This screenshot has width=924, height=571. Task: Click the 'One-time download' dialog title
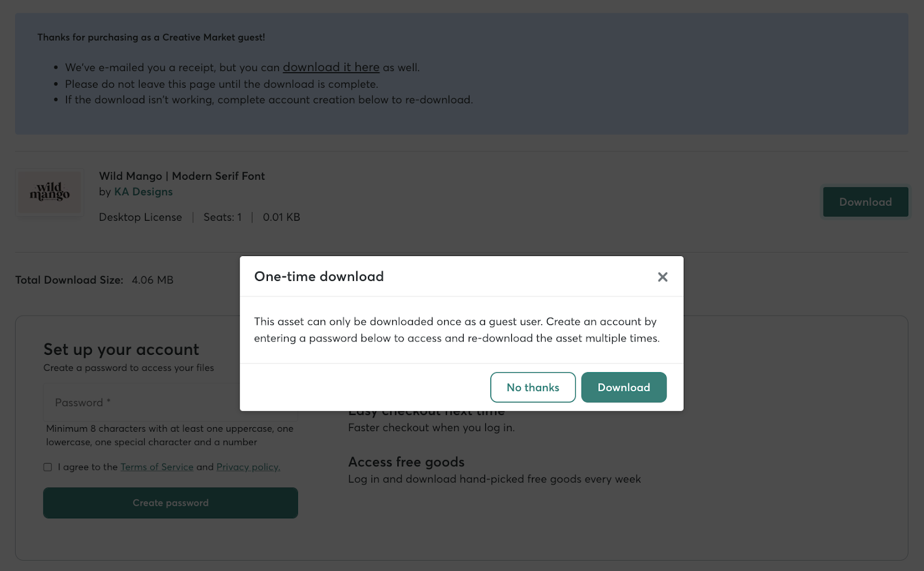coord(319,276)
